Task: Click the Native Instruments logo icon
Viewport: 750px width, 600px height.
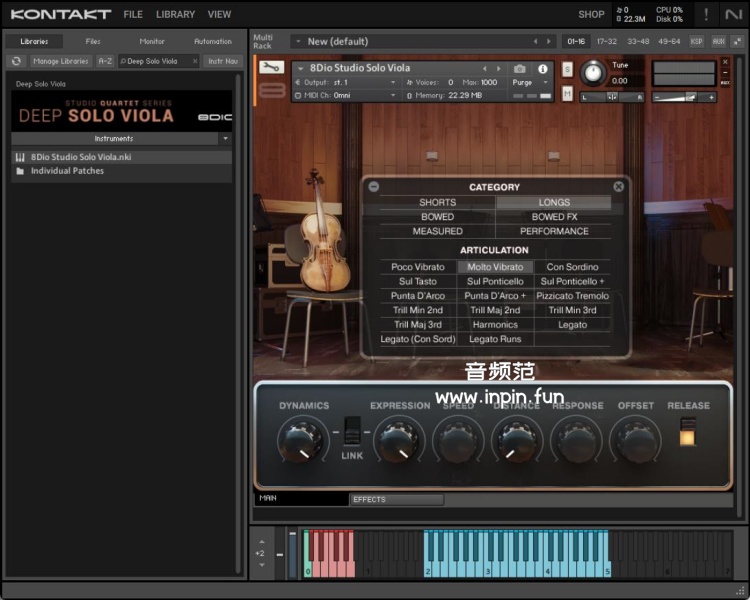Action: (x=734, y=14)
